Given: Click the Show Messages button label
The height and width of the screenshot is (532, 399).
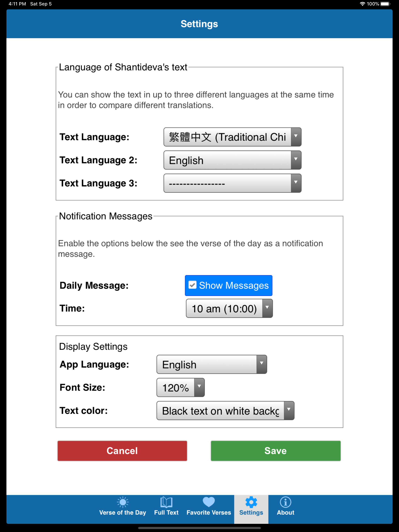Looking at the screenshot, I should tap(234, 285).
